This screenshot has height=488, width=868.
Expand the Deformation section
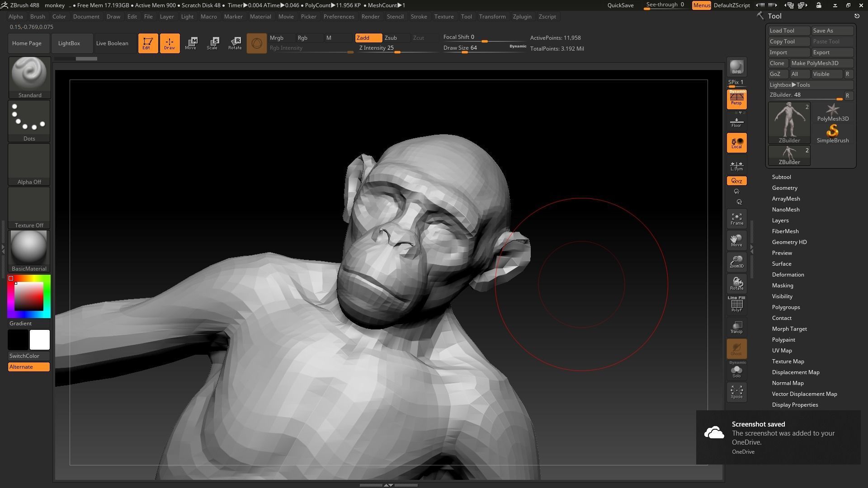click(x=788, y=275)
